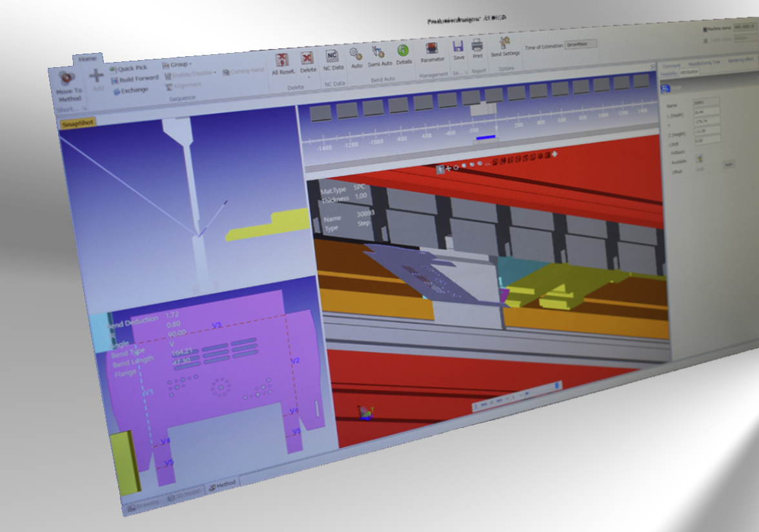The width and height of the screenshot is (759, 532).
Task: Print the report with Print icon
Action: click(x=478, y=45)
